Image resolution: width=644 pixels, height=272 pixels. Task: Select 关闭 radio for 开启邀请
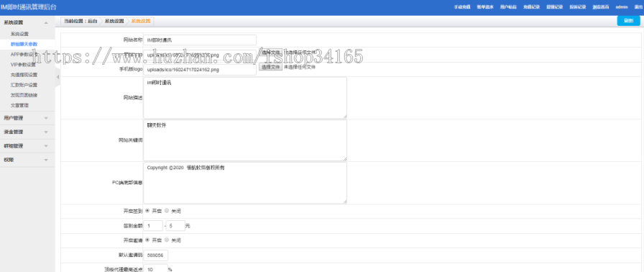pos(167,240)
